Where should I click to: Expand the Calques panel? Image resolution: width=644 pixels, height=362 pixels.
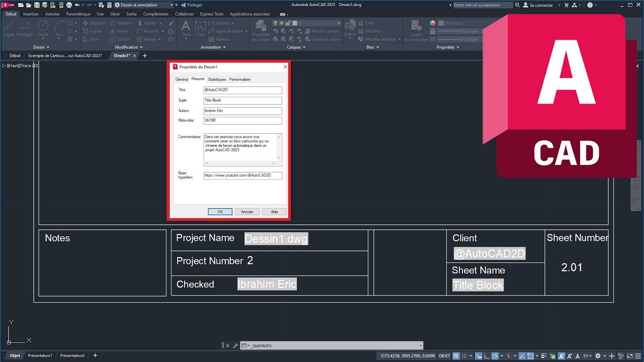click(x=296, y=47)
